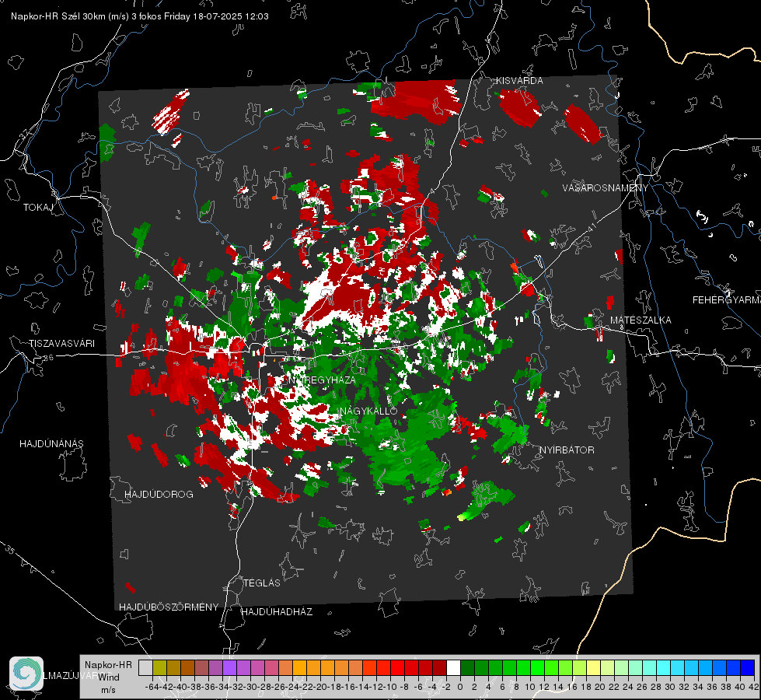Pick the gray leftmost legend swatch
Screen dimensions: 761x700
click(145, 668)
